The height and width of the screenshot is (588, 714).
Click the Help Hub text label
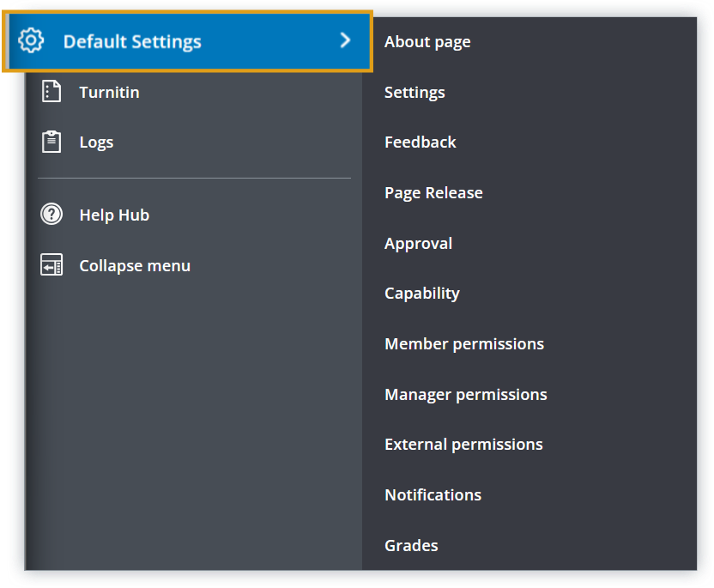coord(114,215)
